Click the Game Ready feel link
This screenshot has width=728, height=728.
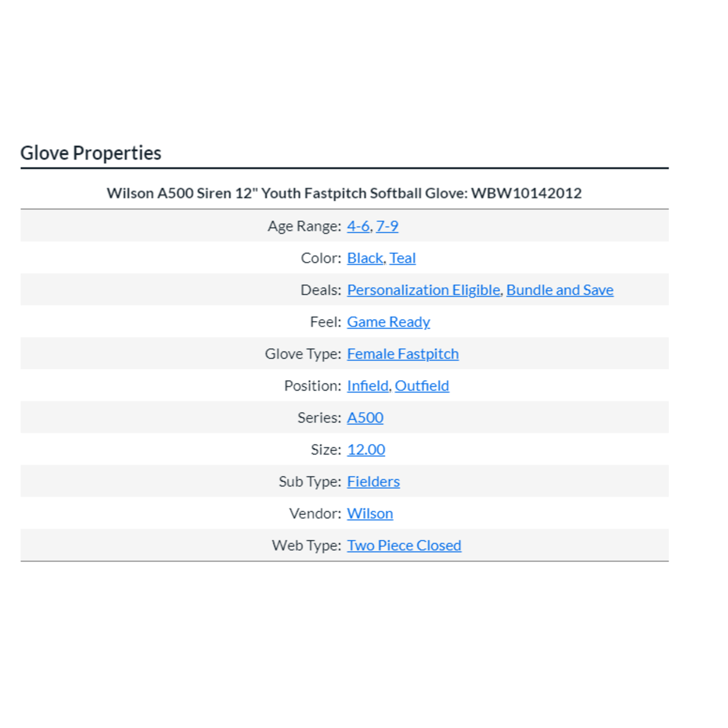(388, 322)
